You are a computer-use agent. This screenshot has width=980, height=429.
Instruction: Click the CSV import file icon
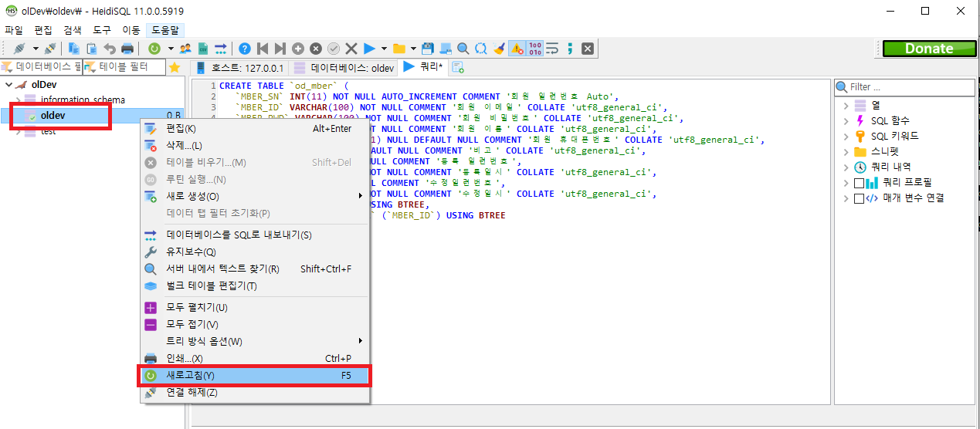[x=203, y=48]
